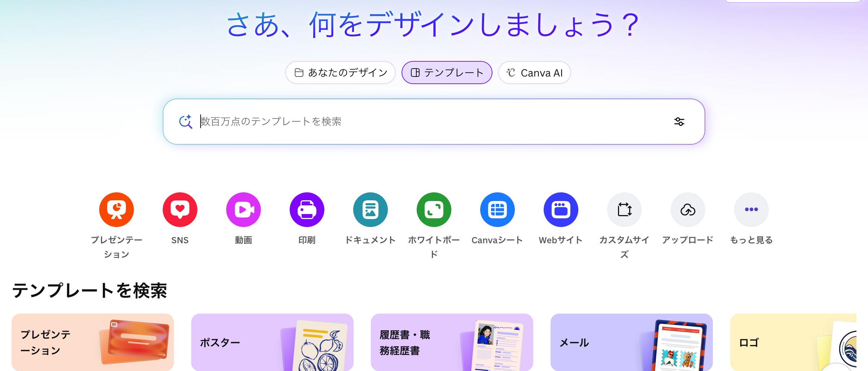Click the ロゴ template category card

click(793, 342)
